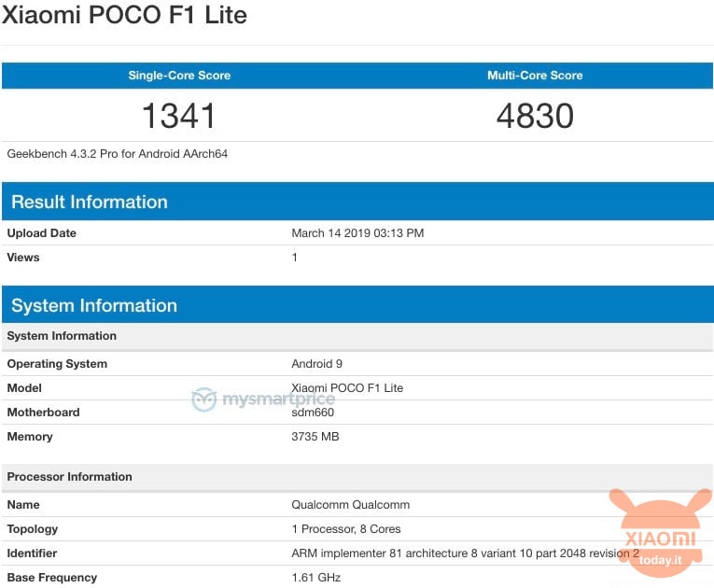Select the single-core score value 1341
714x588 pixels.
(x=178, y=116)
